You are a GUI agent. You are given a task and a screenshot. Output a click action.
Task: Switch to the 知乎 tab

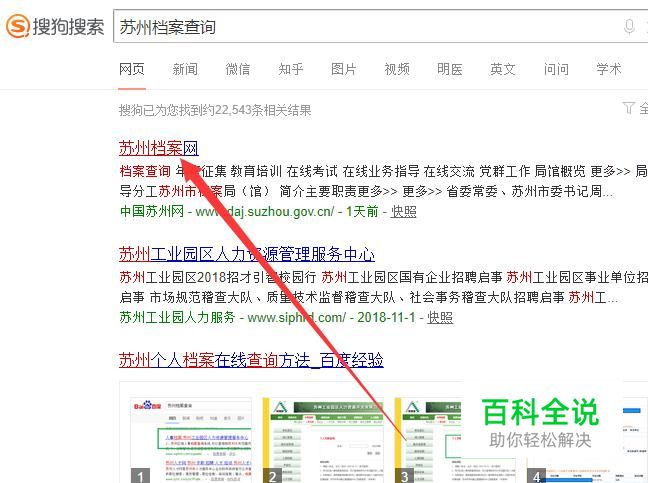(x=291, y=69)
